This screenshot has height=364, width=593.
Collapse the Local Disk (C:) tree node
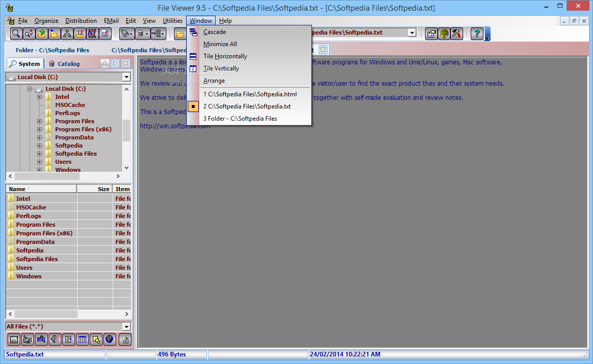(29, 89)
